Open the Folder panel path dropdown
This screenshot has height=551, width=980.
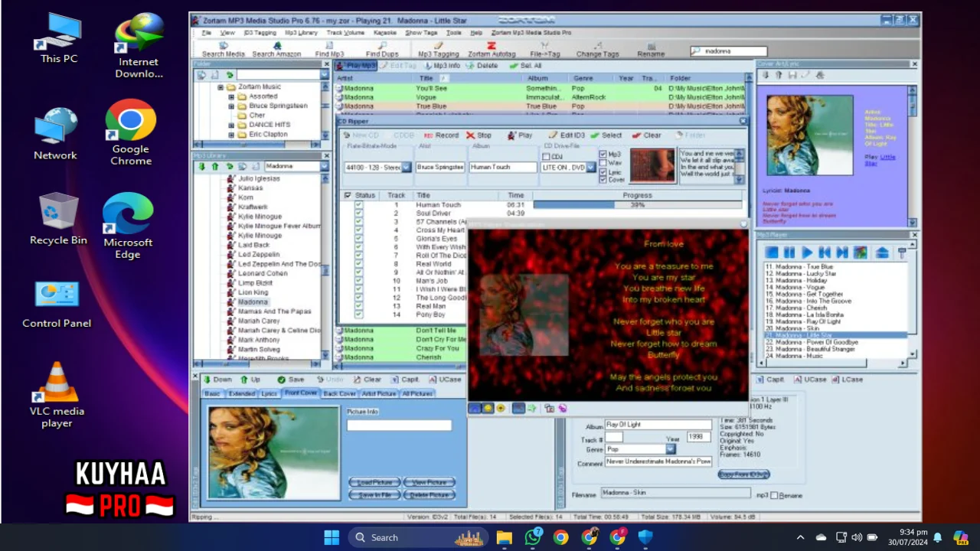pos(325,75)
